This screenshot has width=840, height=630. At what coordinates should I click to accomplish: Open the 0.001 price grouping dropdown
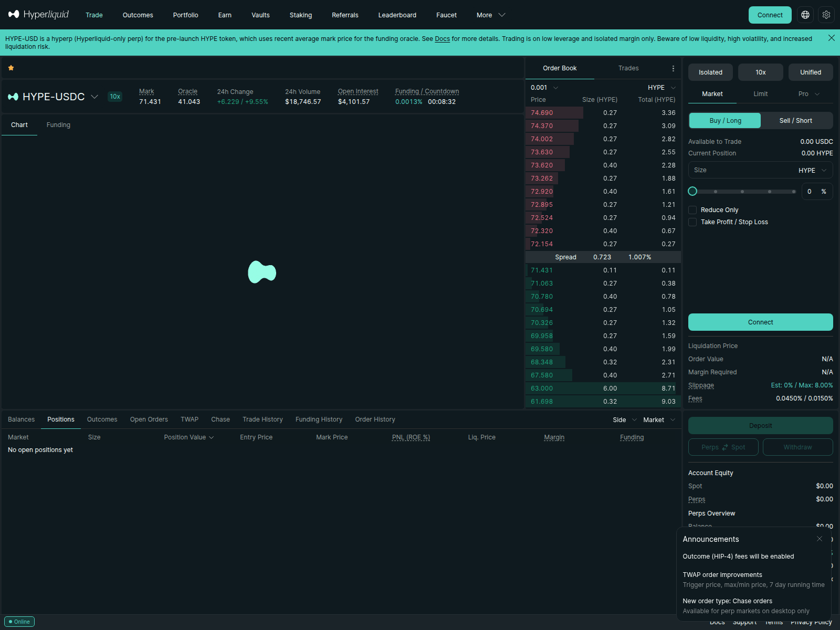coord(544,88)
